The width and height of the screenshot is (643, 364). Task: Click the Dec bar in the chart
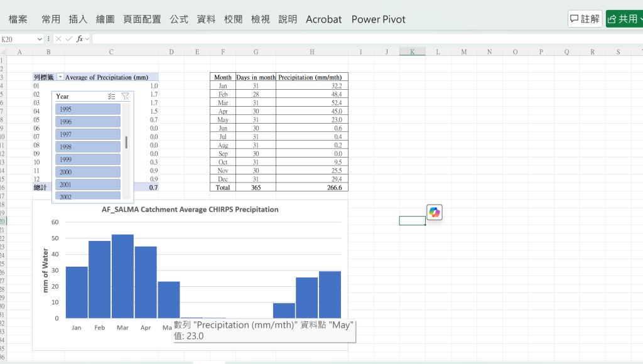(330, 295)
